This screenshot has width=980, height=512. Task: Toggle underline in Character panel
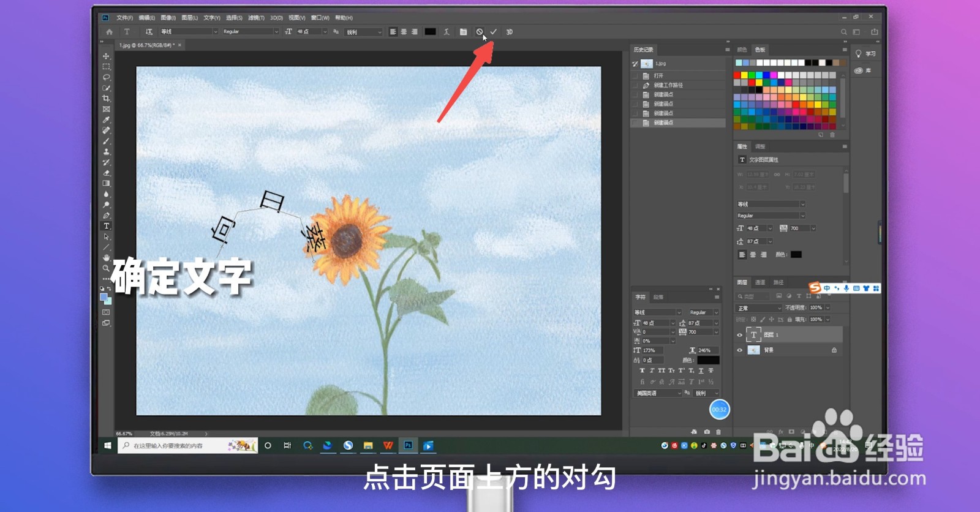(x=701, y=371)
